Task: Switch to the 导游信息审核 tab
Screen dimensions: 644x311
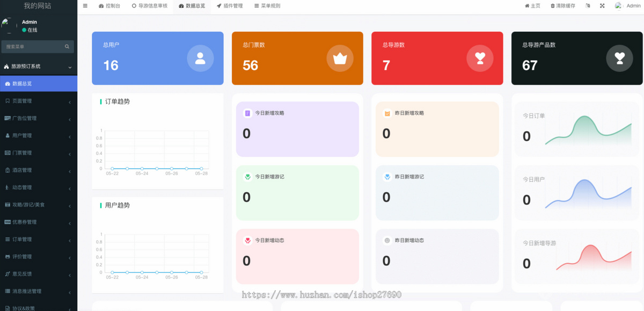Action: [150, 6]
